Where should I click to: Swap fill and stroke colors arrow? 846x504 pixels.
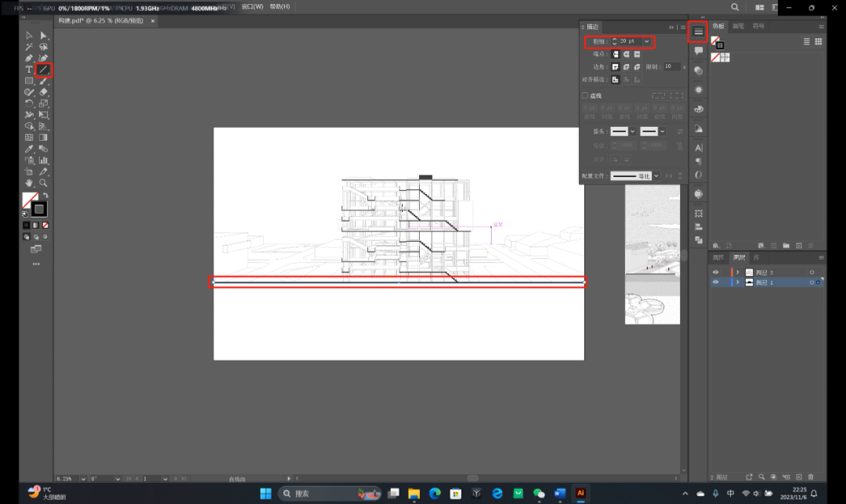[x=46, y=196]
